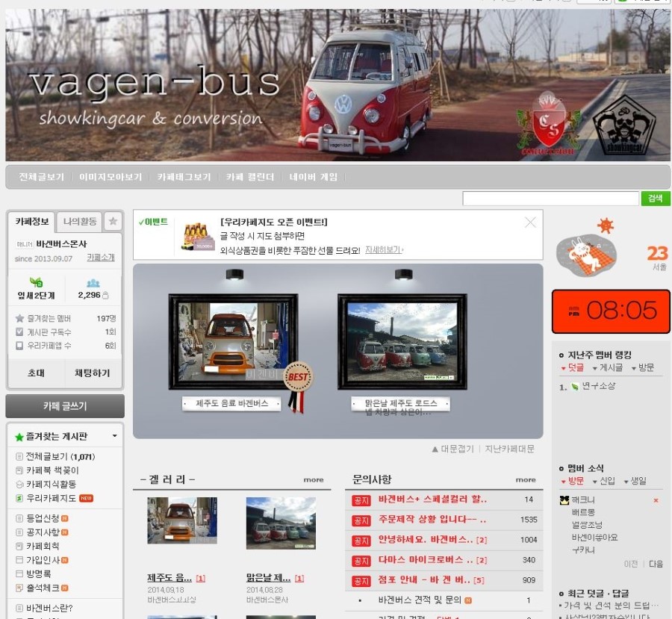
Task: Open framed 맑은날 제주도 로드스 photo
Action: [x=402, y=342]
